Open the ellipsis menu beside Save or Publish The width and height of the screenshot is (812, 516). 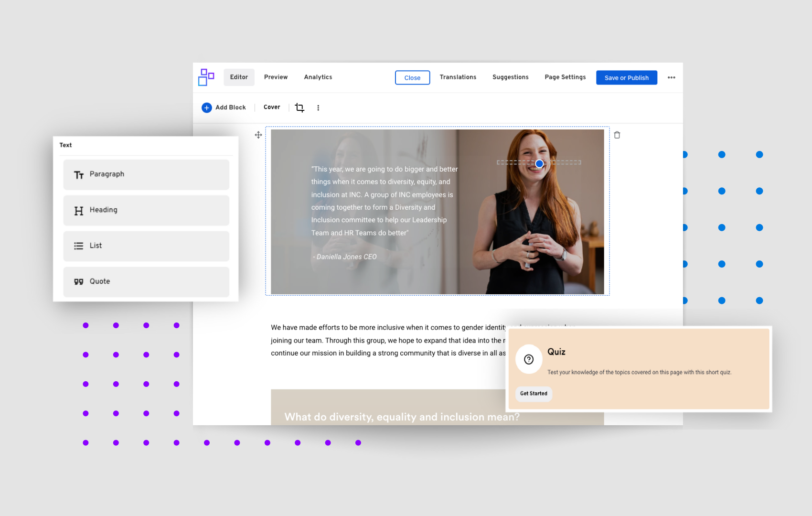(672, 77)
